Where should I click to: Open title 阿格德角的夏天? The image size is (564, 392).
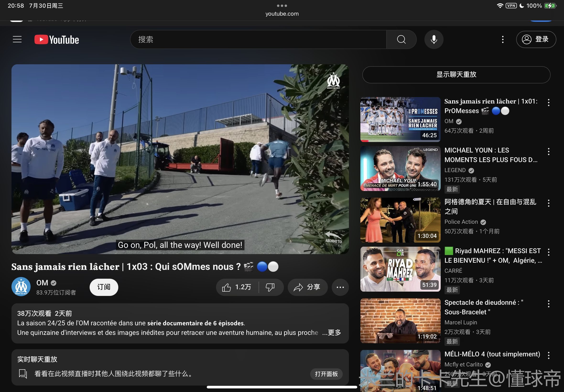(490, 206)
